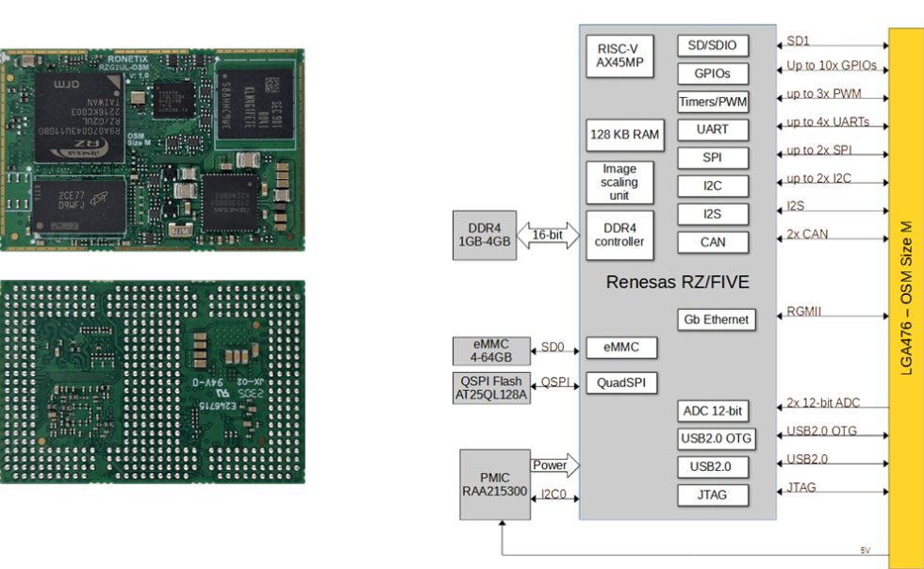Select the I2S block inside the processor

tap(713, 215)
